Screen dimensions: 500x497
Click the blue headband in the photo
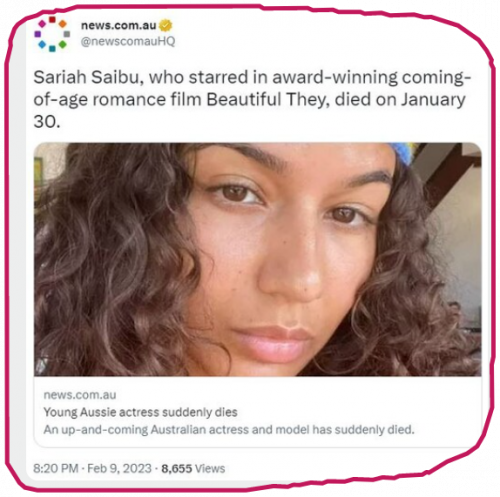coord(403,152)
